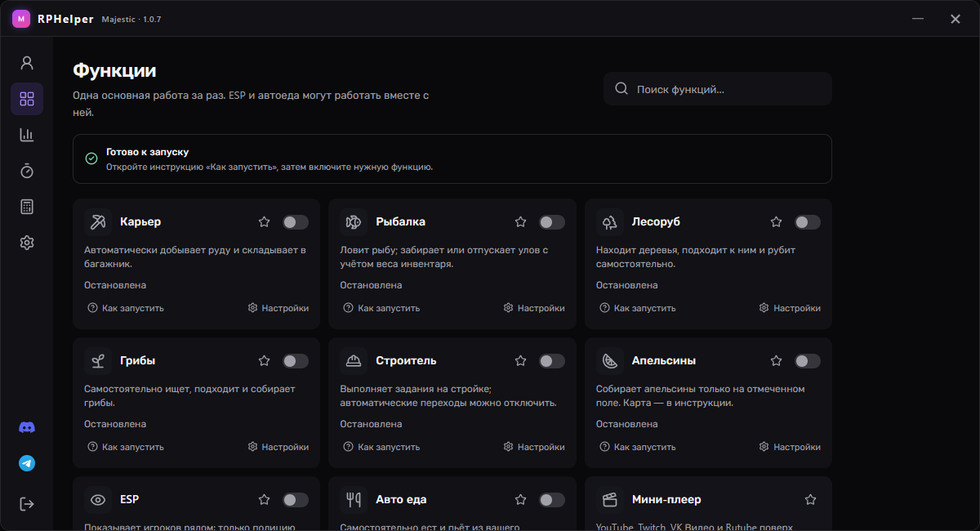The image size is (980, 531).
Task: Click 'Как запустить' on the Грибы card
Action: tap(126, 447)
